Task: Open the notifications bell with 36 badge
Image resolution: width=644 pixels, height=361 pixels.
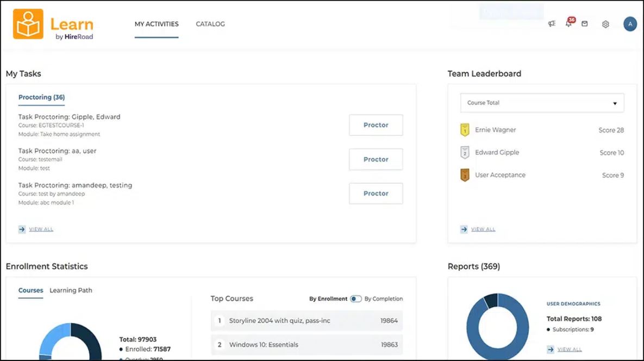Action: [x=567, y=24]
